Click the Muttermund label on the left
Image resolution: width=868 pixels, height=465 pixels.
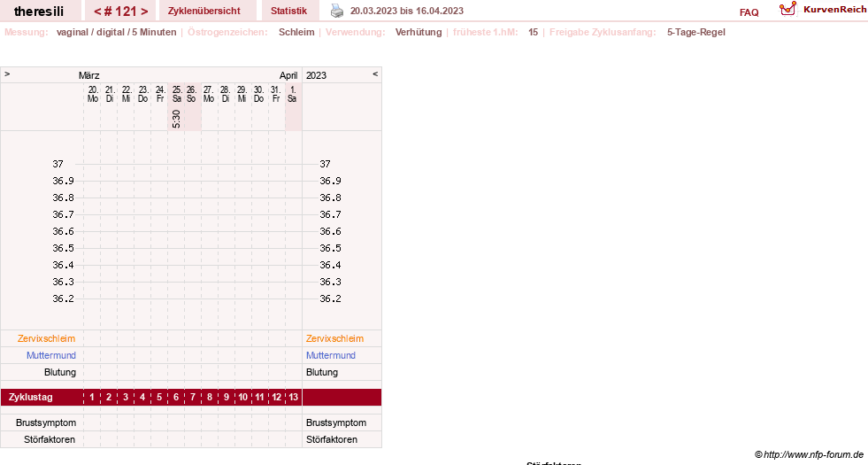pyautogui.click(x=51, y=355)
